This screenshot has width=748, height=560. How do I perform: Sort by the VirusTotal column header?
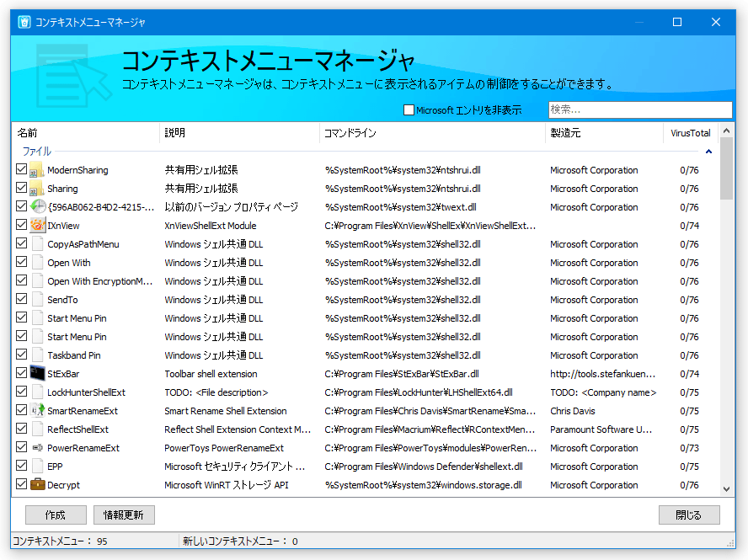tap(691, 133)
